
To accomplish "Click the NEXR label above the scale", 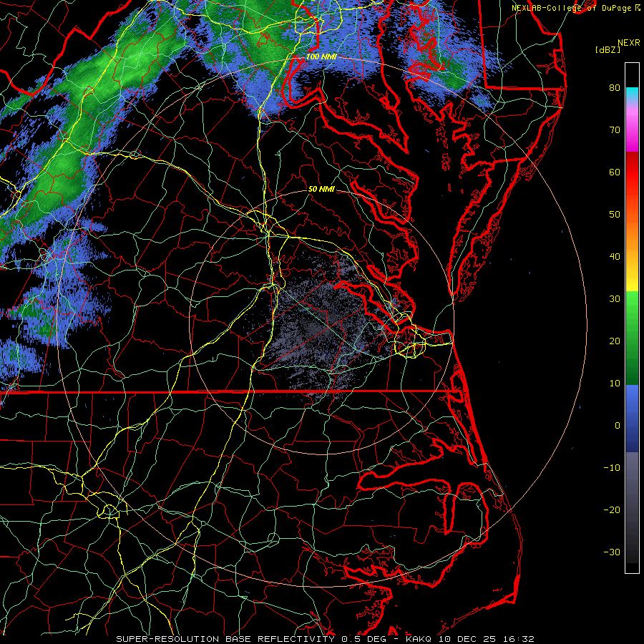I will pos(628,43).
